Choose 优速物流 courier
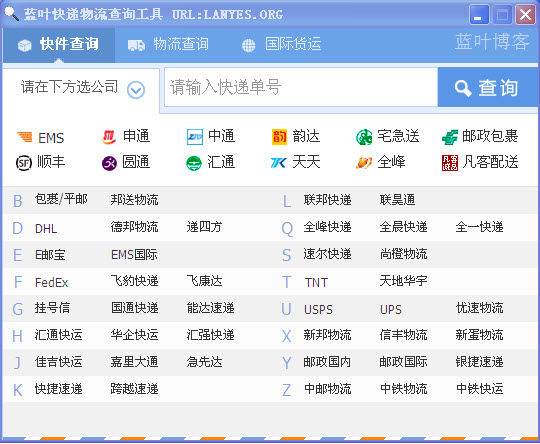Viewport: 540px width, 444px height. point(479,308)
